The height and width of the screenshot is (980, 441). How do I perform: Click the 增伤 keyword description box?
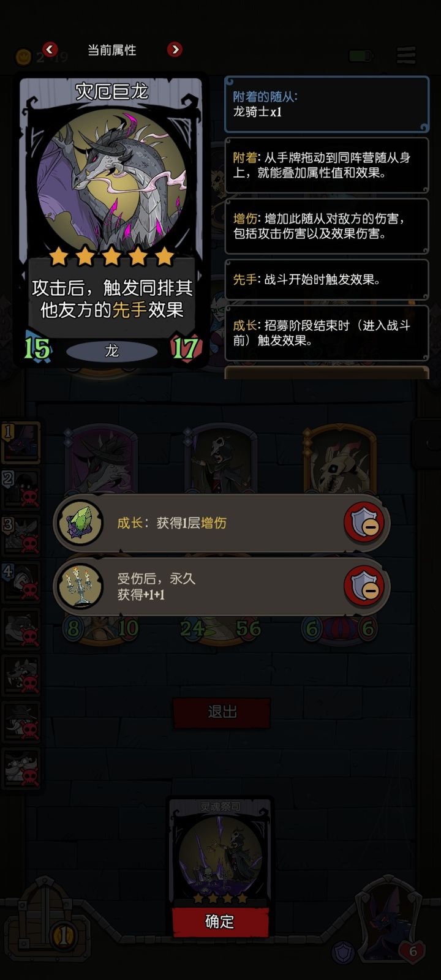[326, 226]
